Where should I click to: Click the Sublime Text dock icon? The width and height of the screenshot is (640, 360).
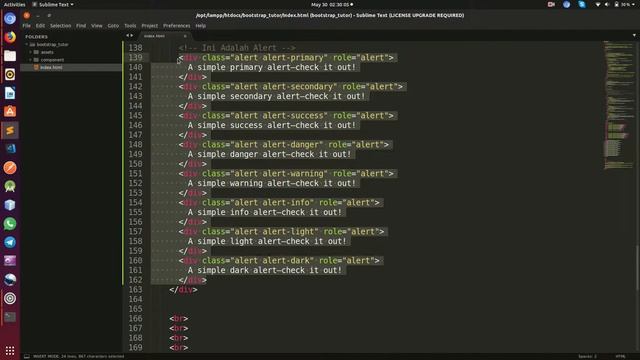pyautogui.click(x=10, y=130)
